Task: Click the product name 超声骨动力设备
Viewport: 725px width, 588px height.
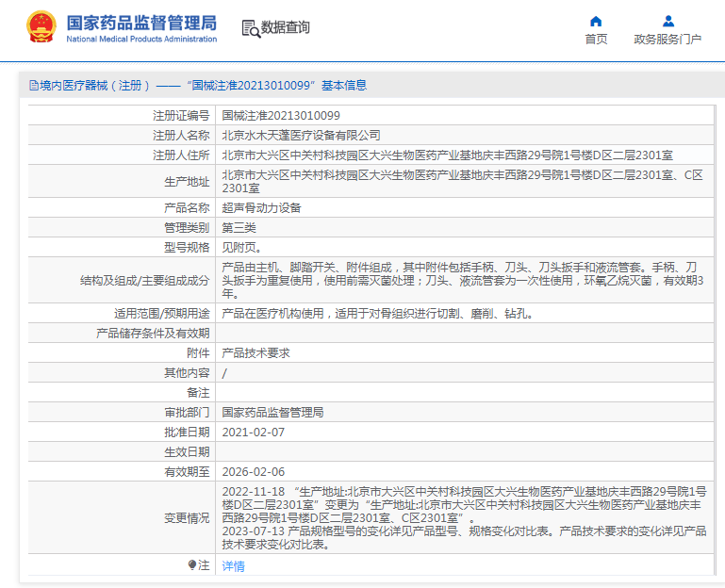Action: [x=262, y=208]
